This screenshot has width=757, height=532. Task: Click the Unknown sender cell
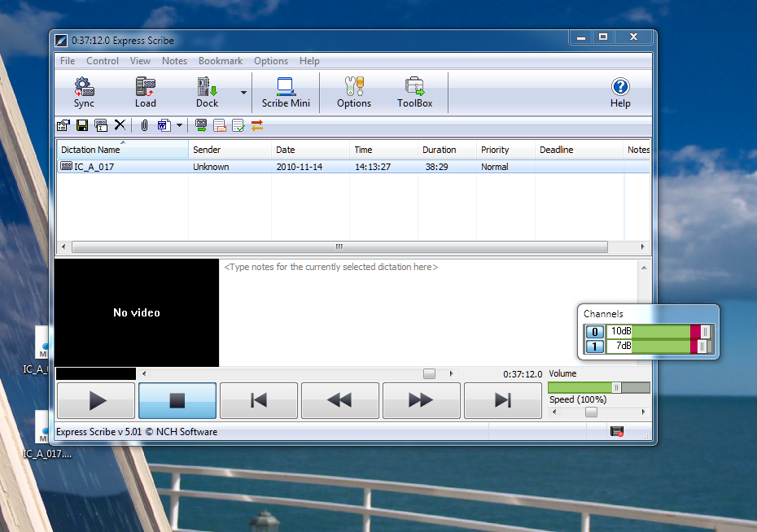pos(211,167)
